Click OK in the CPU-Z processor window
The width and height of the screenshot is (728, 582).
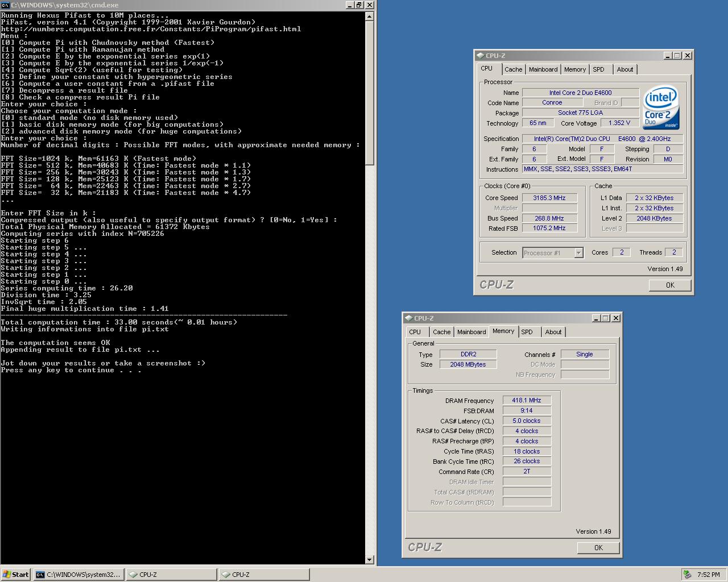pyautogui.click(x=670, y=285)
